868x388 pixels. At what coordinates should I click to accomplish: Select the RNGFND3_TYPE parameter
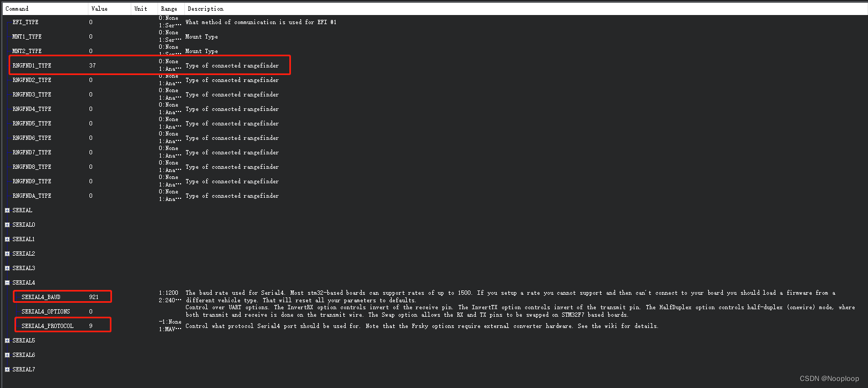pos(32,94)
